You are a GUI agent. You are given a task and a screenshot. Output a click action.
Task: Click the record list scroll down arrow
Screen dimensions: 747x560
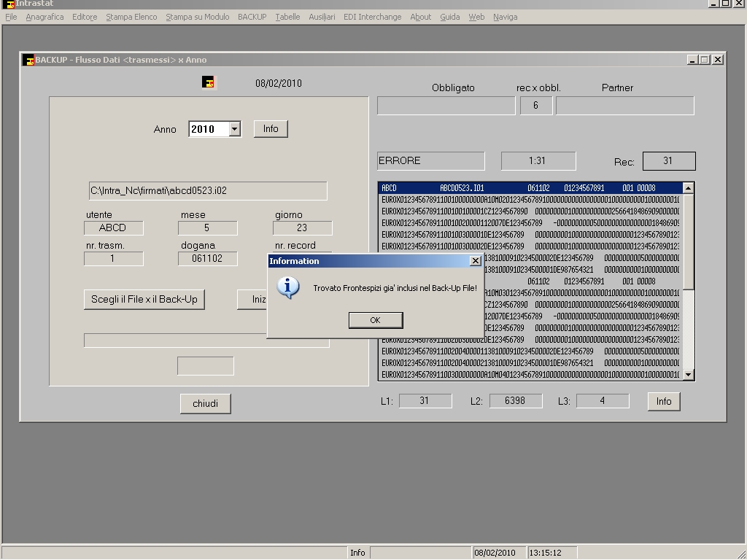pos(688,375)
